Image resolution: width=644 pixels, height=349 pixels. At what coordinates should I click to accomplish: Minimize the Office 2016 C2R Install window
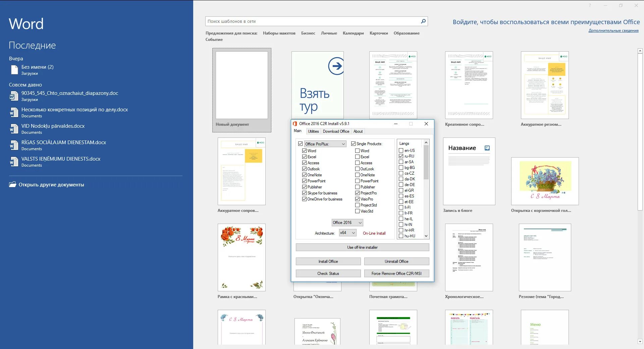396,124
